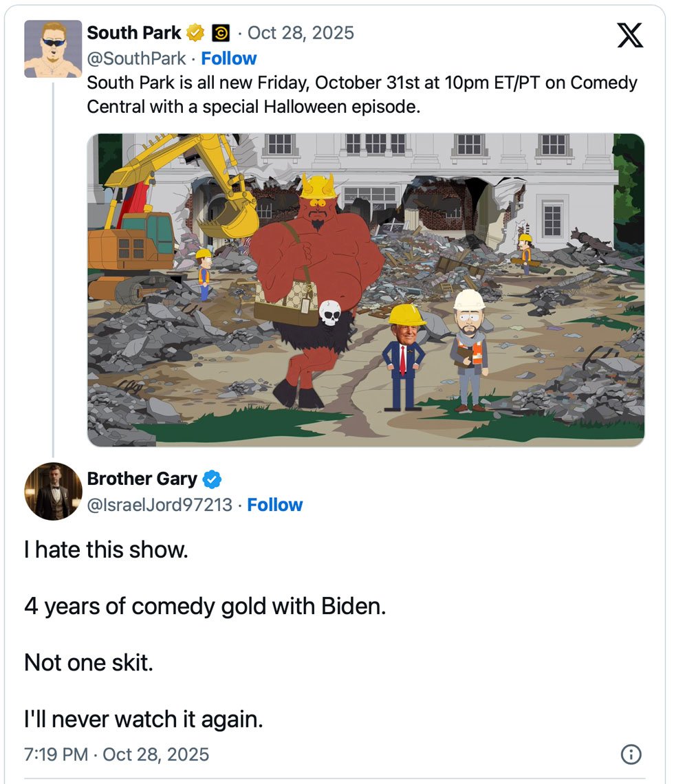Open Brother Gary's profile picture
This screenshot has width=674, height=784.
(x=53, y=491)
